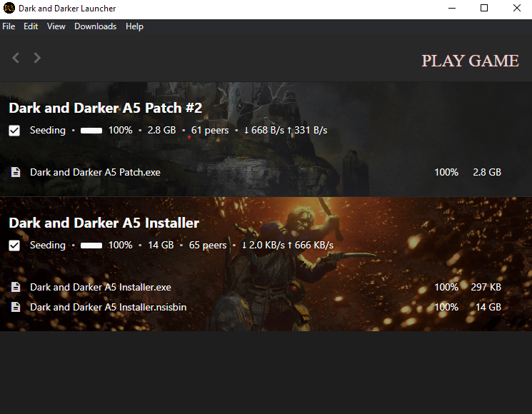Click file icon for A5 Installer.nsisbin
This screenshot has width=532, height=414.
tap(16, 307)
